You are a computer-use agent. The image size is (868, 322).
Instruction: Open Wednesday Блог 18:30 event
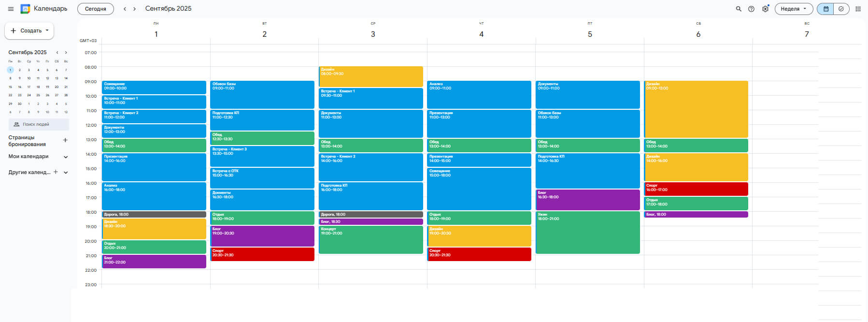coord(371,221)
